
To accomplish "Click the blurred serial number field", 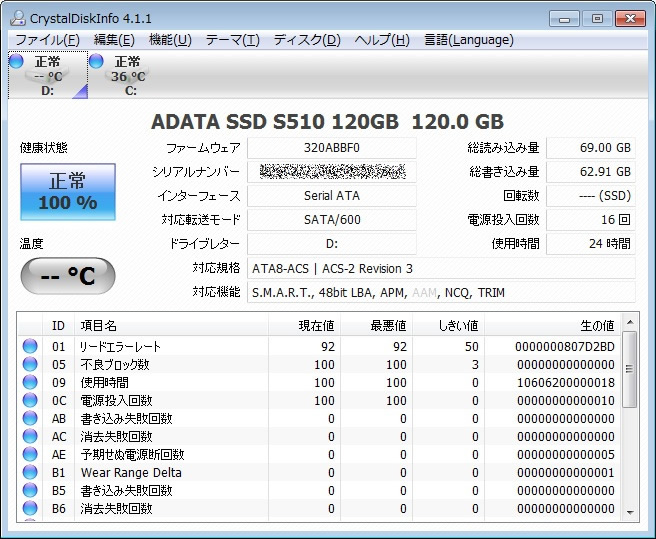I will (332, 172).
